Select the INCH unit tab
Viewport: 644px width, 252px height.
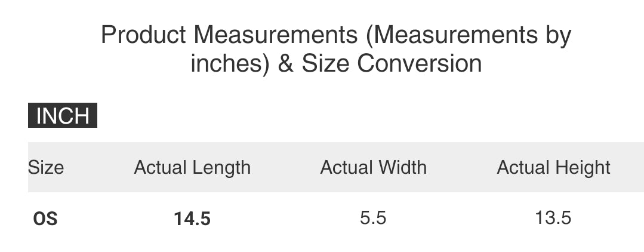pyautogui.click(x=63, y=116)
